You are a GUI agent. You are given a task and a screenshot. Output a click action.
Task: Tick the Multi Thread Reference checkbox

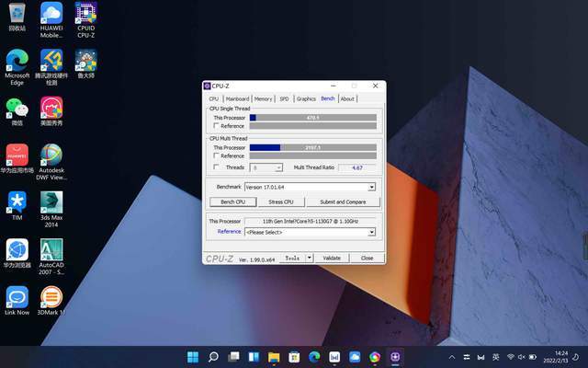(x=216, y=155)
